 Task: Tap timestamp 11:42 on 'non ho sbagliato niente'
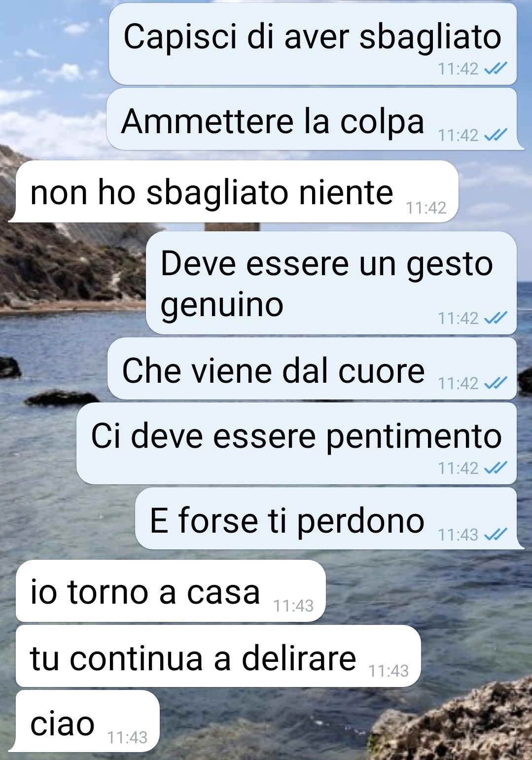point(426,208)
